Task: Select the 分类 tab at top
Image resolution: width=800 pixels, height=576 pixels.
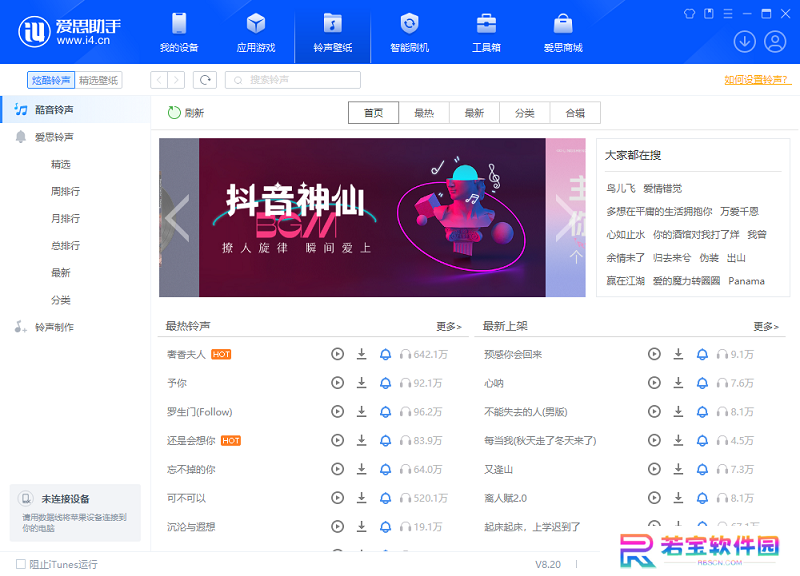Action: pyautogui.click(x=524, y=113)
